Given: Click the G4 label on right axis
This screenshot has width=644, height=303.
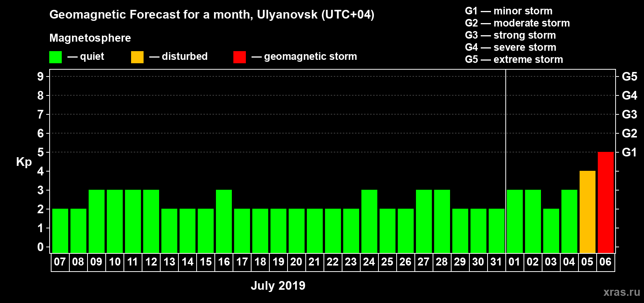Looking at the screenshot, I should [x=629, y=95].
